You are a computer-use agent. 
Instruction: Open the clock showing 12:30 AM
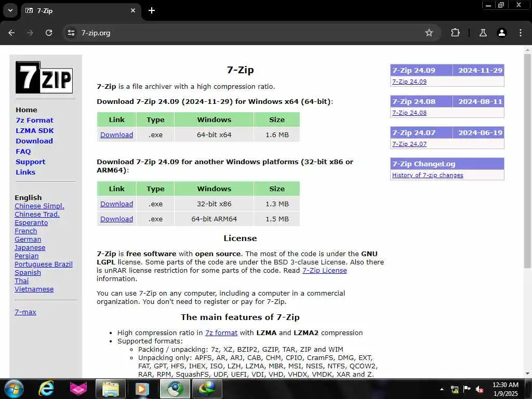[505, 389]
